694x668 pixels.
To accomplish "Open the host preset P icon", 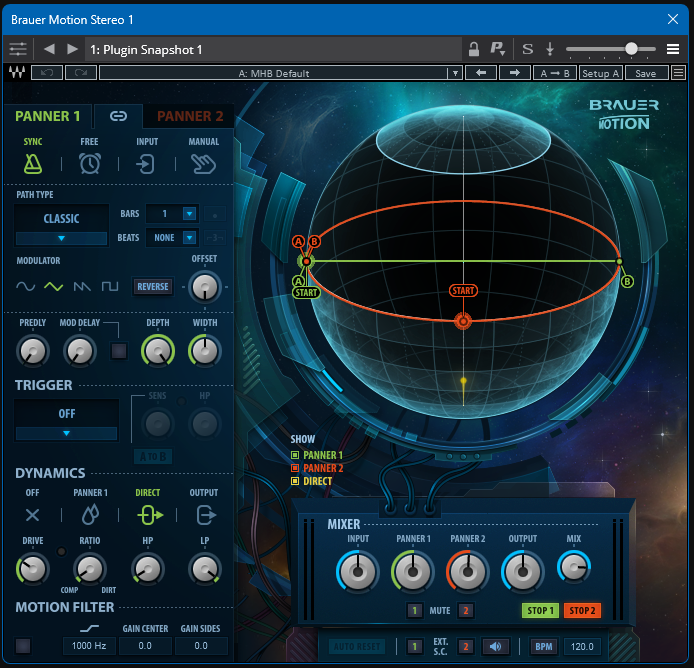I will point(497,49).
